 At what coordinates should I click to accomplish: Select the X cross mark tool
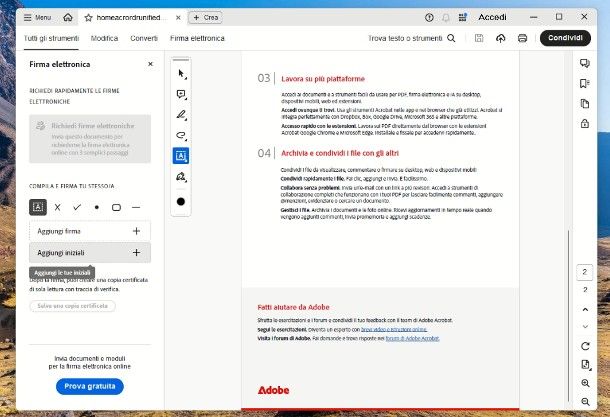[x=58, y=207]
